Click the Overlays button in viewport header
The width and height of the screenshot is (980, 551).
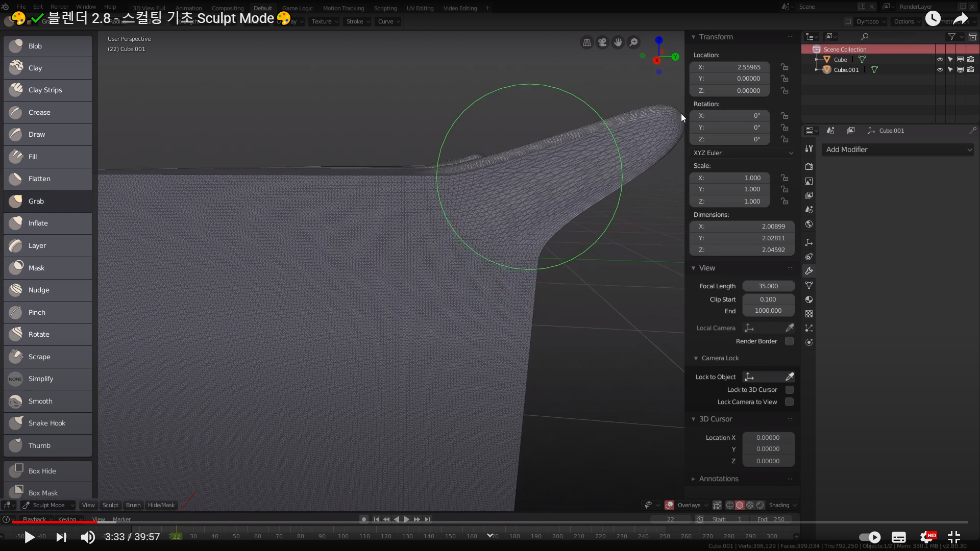689,505
